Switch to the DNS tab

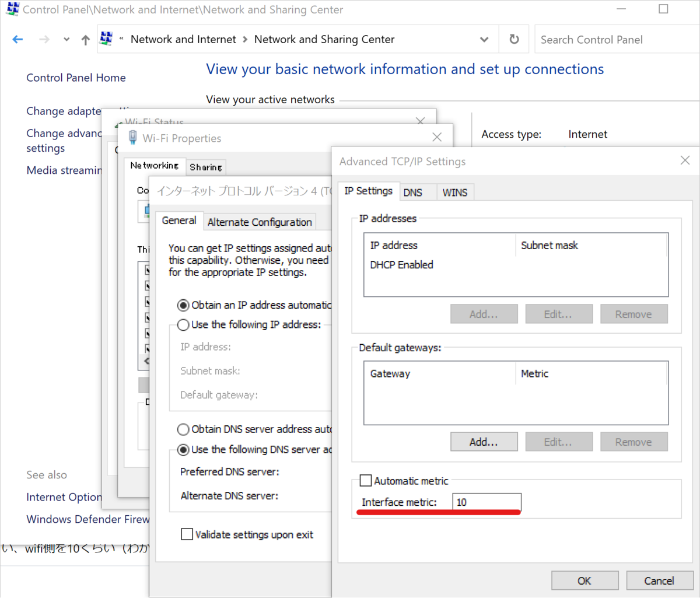point(413,193)
